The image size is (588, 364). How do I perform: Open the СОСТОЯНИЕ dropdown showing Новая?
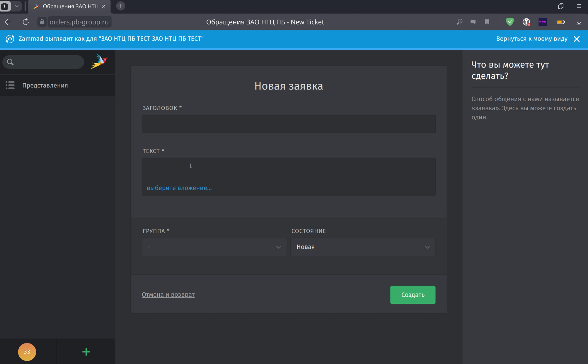click(363, 247)
